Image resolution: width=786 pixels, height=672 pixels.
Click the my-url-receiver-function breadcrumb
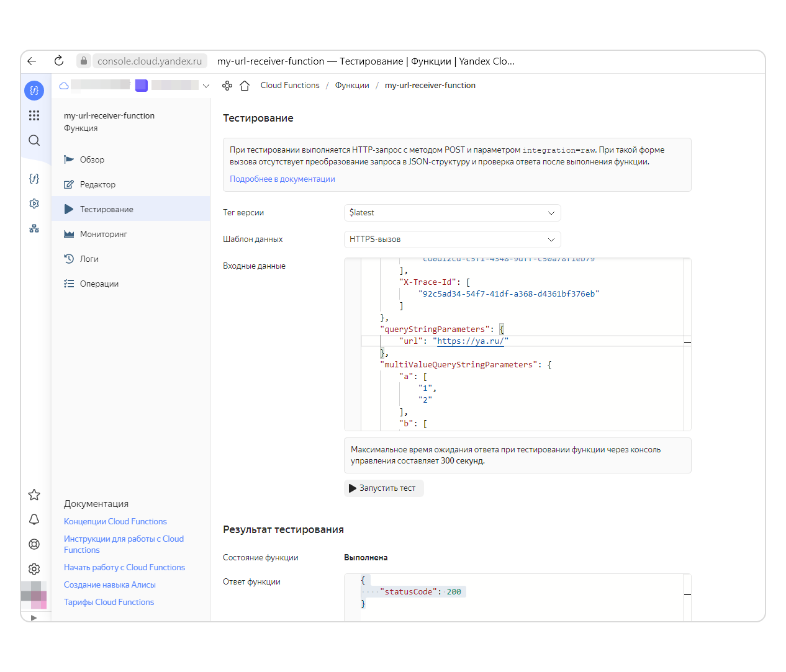click(430, 86)
